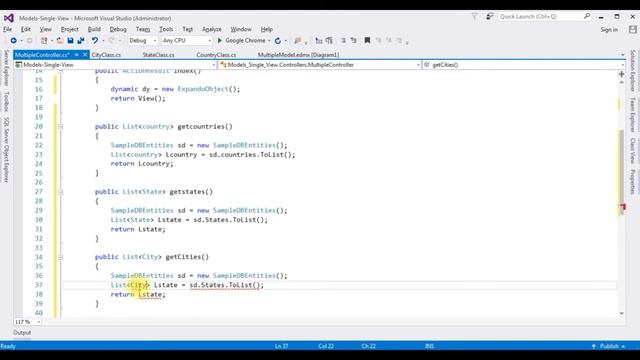Switch to MultipleModel.edmx [Diagram1] tab

click(x=298, y=55)
